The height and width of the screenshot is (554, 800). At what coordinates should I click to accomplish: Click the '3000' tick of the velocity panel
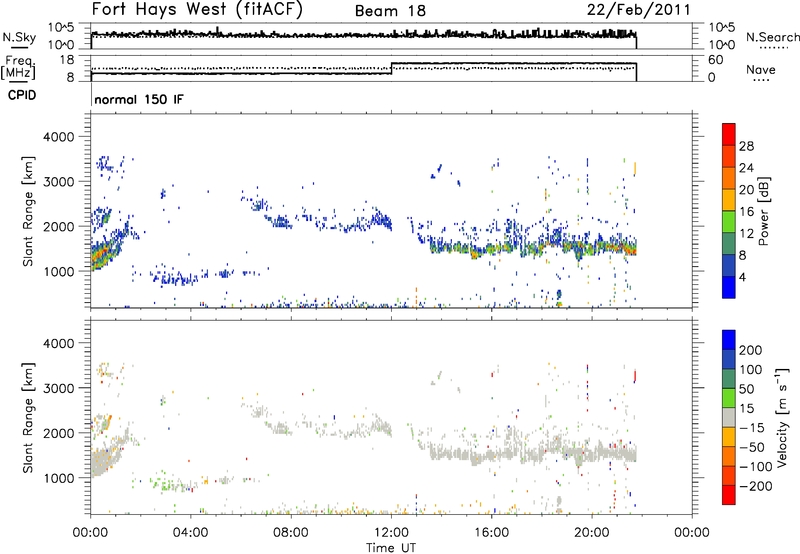coord(59,388)
